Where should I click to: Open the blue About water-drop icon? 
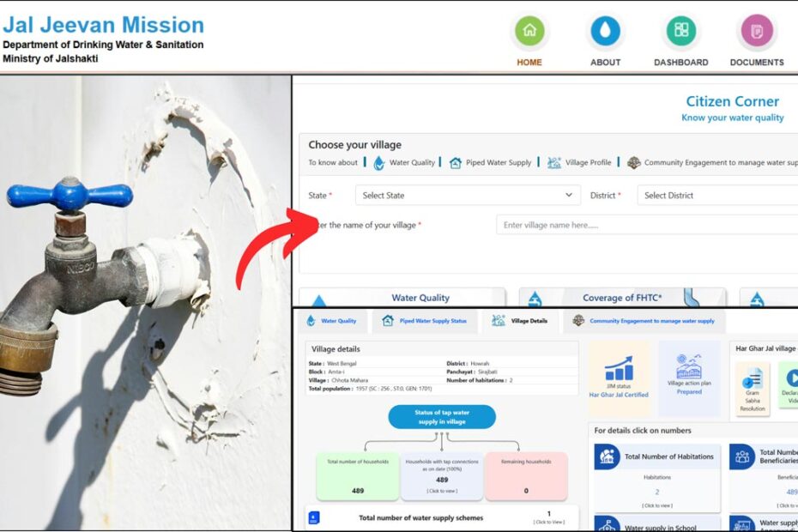point(605,31)
